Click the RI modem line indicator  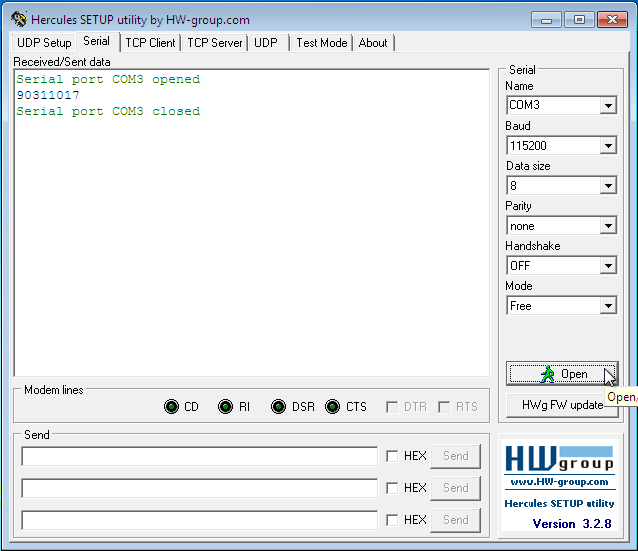[x=225, y=407]
